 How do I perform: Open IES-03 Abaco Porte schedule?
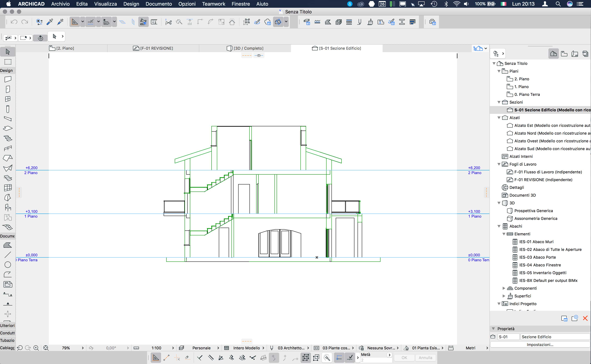point(537,257)
